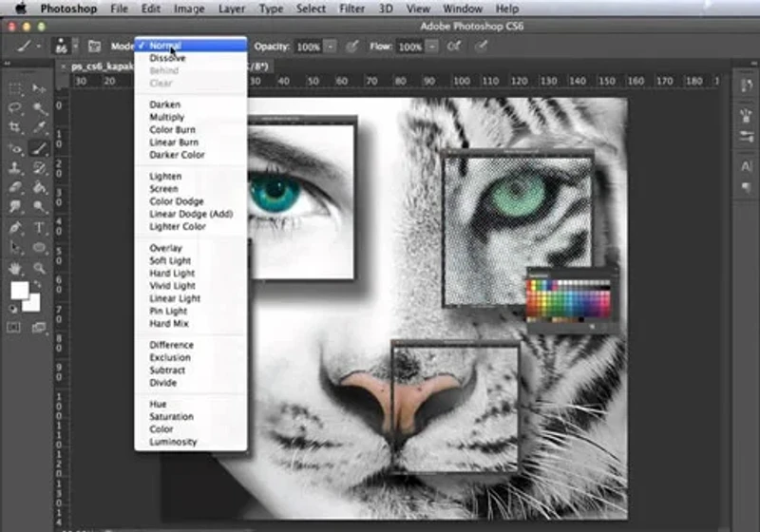Click the Opacity 100% field
Viewport: 760px width, 532px height.
tap(308, 47)
